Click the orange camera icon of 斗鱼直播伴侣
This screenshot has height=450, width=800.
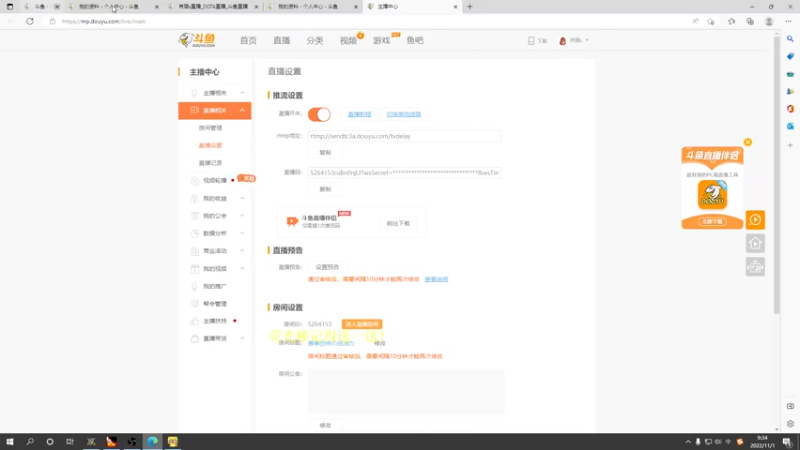[x=292, y=221]
